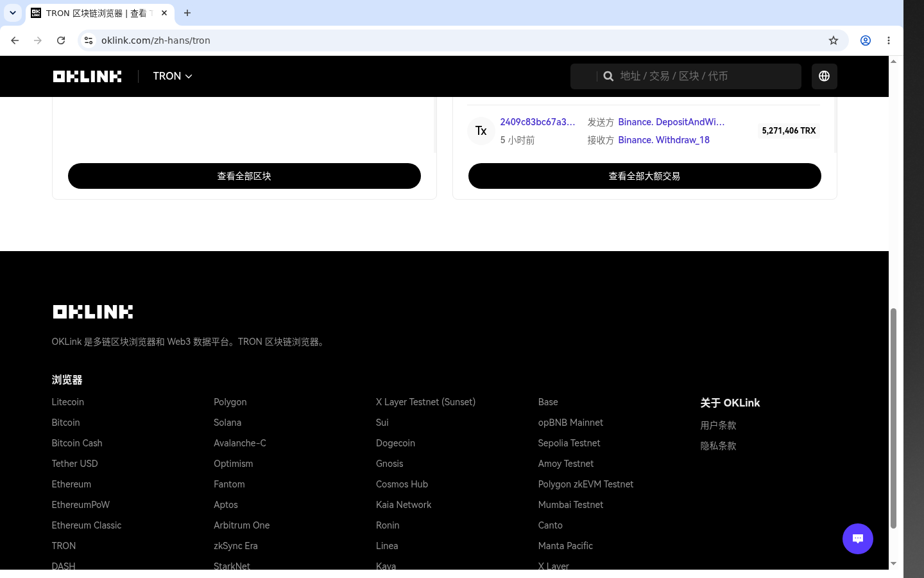
Task: Open the Arbitrum One explorer link
Action: coord(242,525)
